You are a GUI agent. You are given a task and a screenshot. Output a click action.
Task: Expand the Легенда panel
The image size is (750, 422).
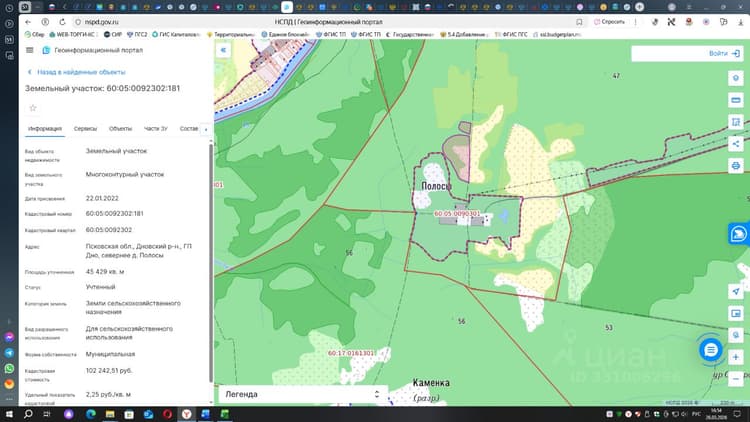pos(302,394)
